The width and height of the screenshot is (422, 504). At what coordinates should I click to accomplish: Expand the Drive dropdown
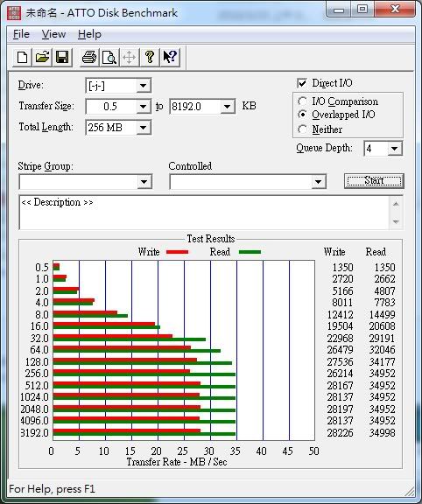[x=143, y=86]
